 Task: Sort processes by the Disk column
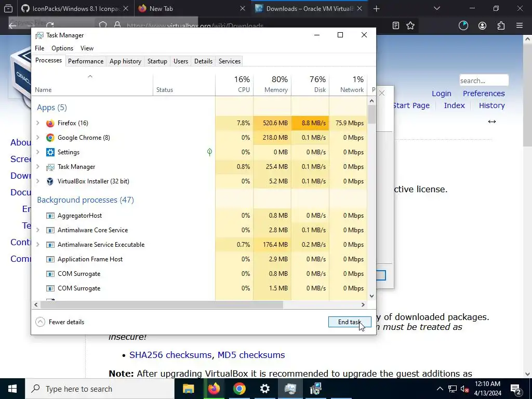coord(310,85)
